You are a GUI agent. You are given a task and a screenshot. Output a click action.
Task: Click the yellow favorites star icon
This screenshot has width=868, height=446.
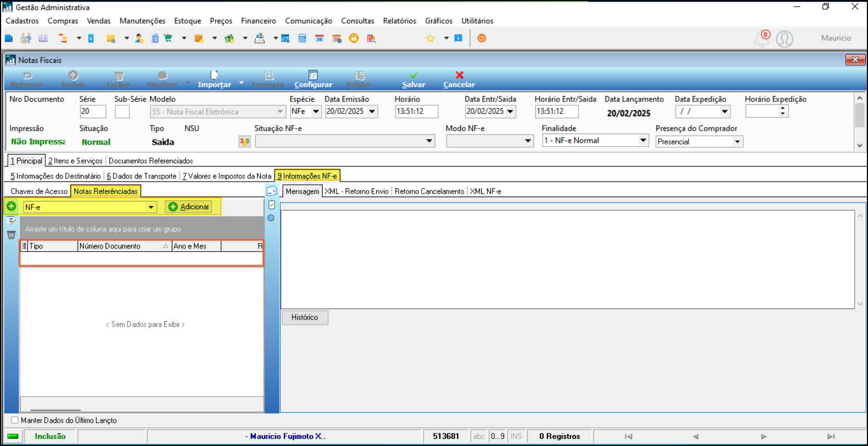coord(430,38)
